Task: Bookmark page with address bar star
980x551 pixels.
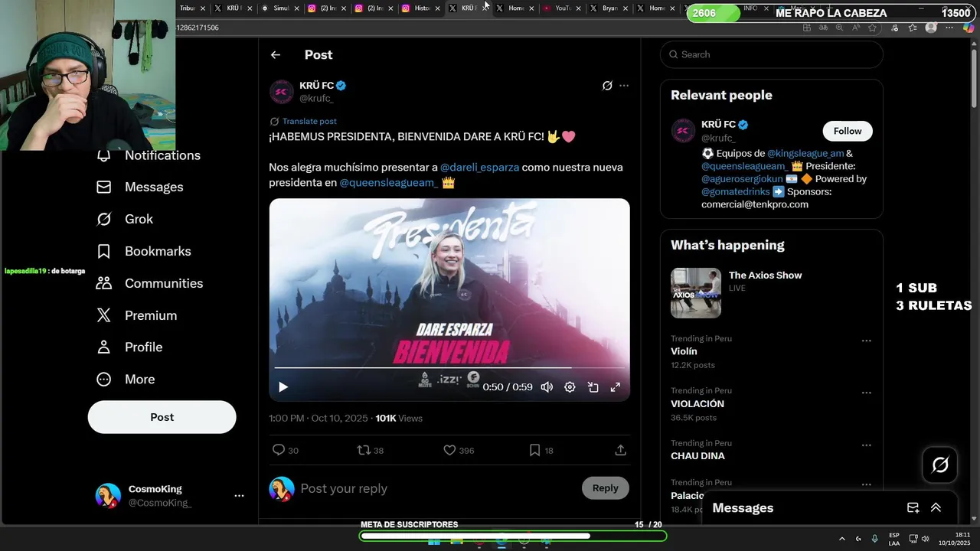Action: pos(872,28)
